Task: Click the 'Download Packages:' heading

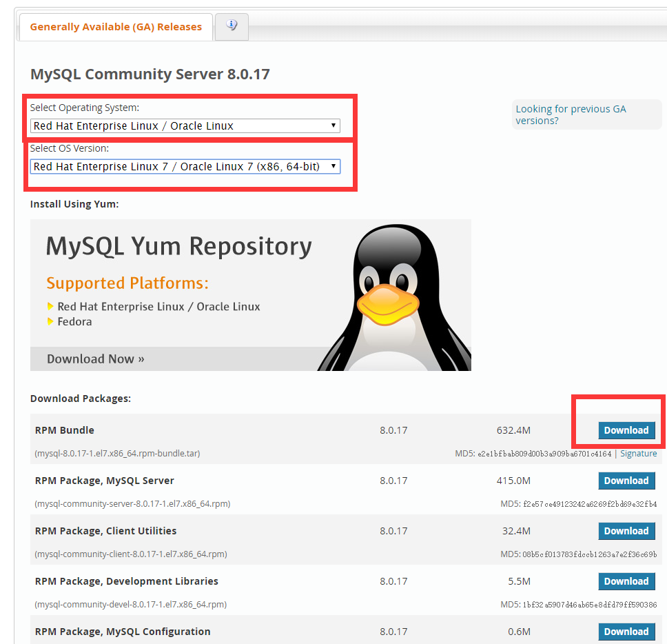Action: (x=81, y=399)
